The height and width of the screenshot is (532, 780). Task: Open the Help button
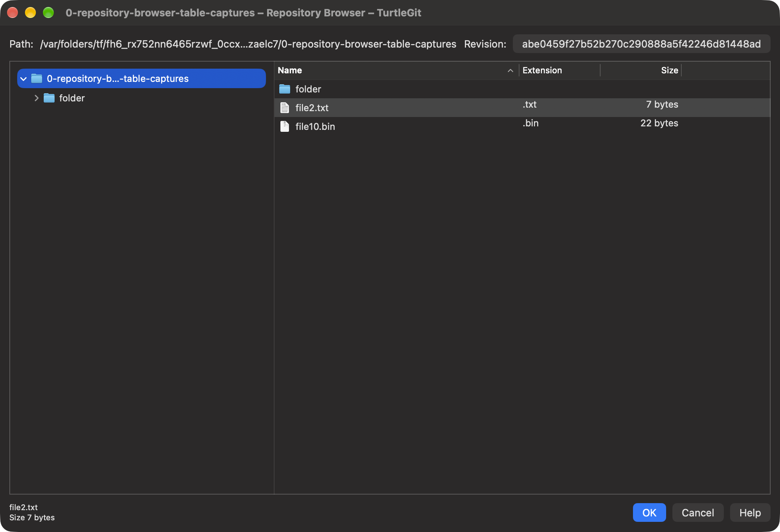[750, 512]
